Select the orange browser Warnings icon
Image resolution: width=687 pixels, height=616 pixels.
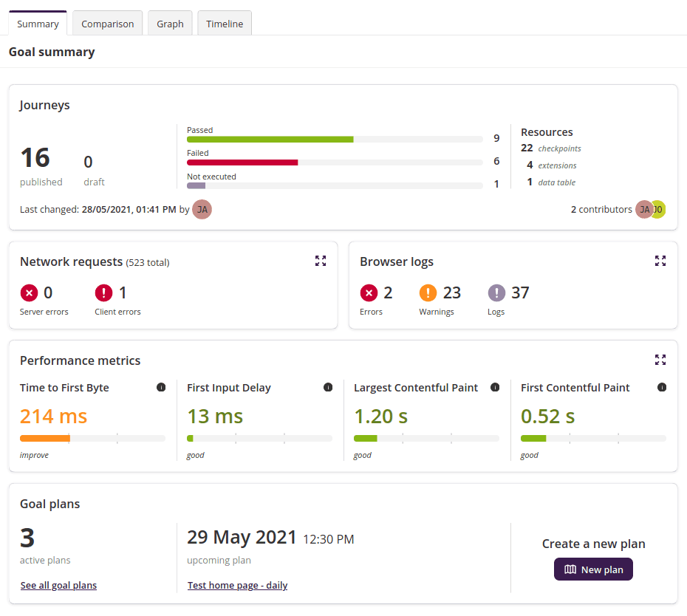[x=428, y=293]
